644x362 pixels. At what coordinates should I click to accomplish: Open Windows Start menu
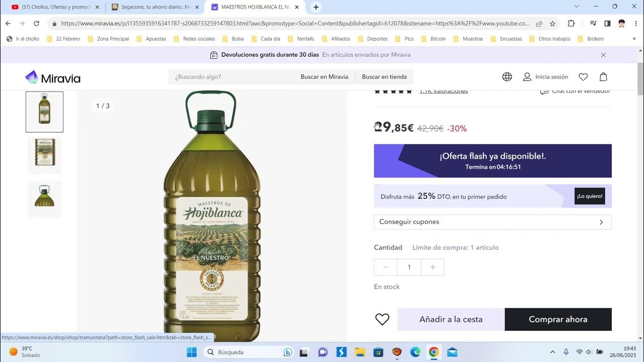pos(192,352)
